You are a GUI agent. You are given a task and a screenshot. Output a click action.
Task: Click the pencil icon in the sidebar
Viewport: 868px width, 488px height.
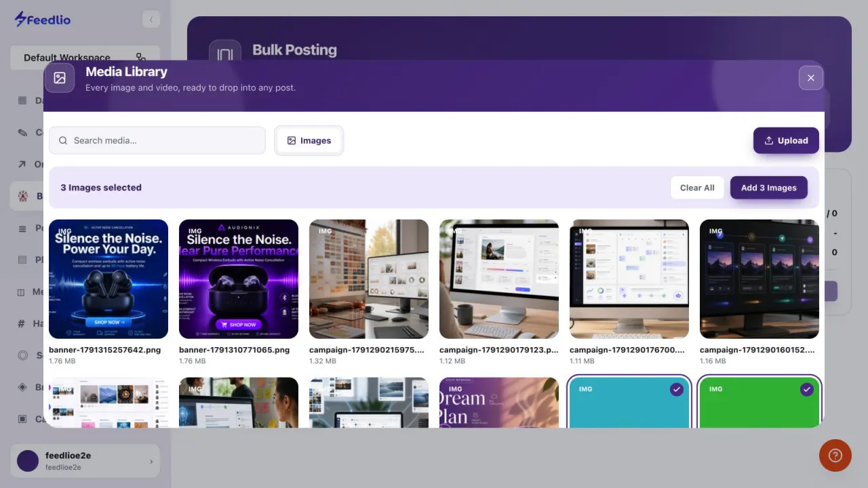(x=22, y=132)
